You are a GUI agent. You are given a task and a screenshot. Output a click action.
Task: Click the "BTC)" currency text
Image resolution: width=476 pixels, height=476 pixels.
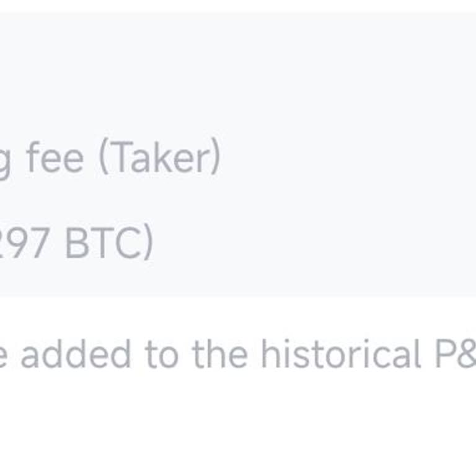(x=108, y=244)
